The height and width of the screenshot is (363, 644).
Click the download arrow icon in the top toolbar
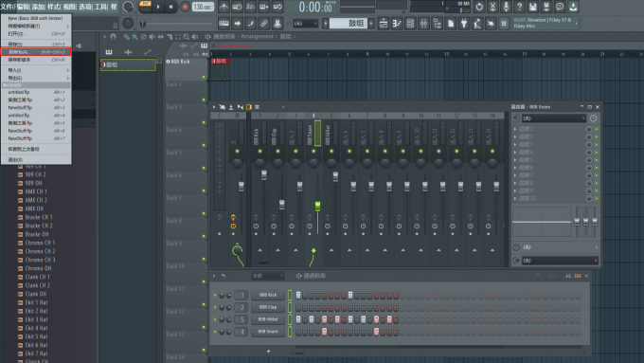(573, 7)
